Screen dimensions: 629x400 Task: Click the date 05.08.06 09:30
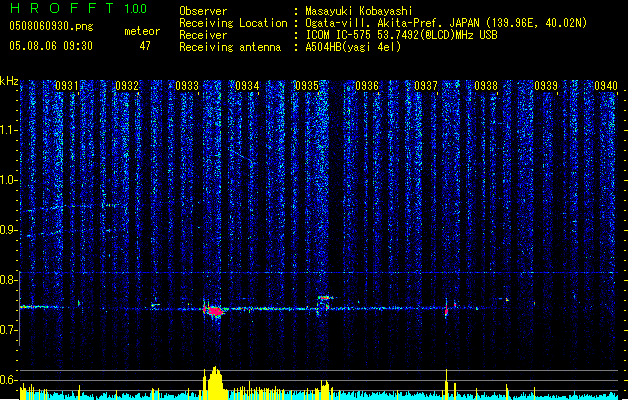click(x=51, y=46)
